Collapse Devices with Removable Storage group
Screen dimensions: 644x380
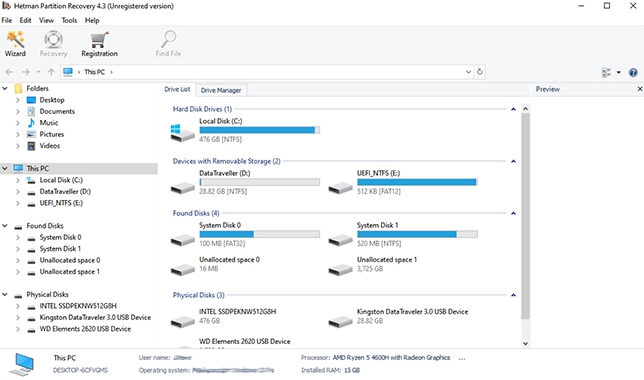click(513, 161)
